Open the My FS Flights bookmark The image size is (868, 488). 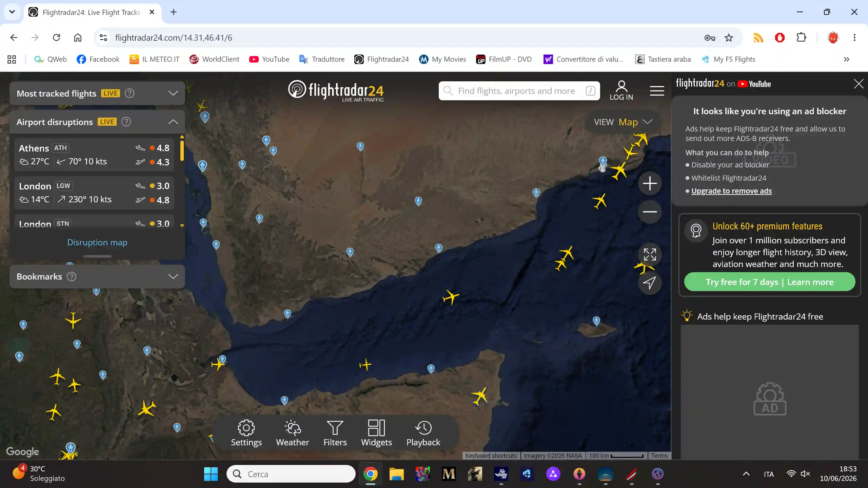coord(728,59)
